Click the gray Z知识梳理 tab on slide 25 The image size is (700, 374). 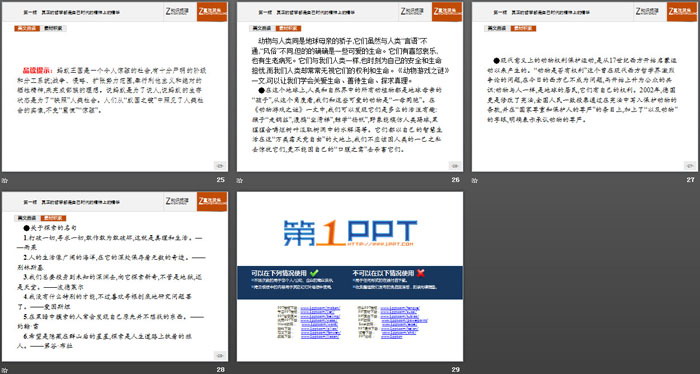pos(178,12)
